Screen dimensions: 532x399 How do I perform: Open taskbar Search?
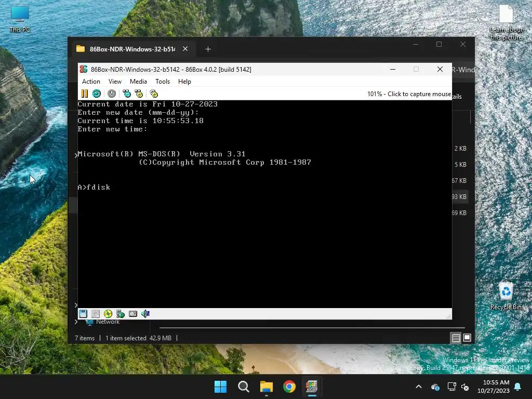(x=244, y=387)
